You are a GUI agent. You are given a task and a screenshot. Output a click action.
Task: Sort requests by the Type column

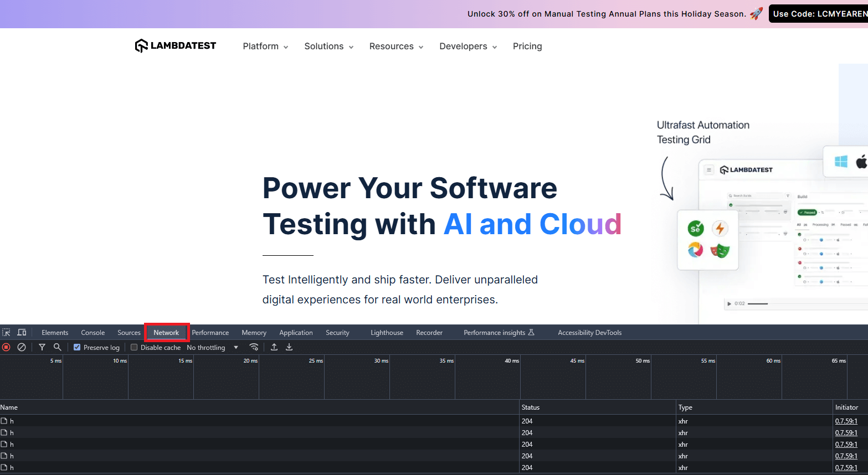pos(754,407)
